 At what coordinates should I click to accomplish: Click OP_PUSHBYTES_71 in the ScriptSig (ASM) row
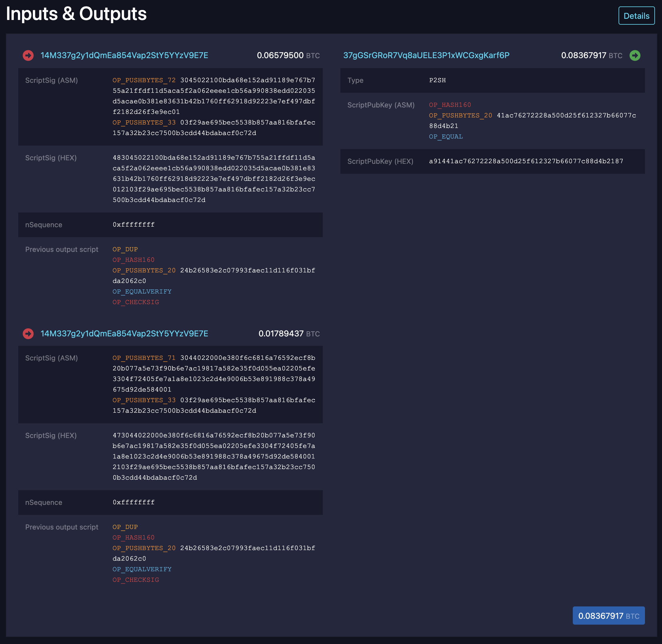[x=144, y=358]
